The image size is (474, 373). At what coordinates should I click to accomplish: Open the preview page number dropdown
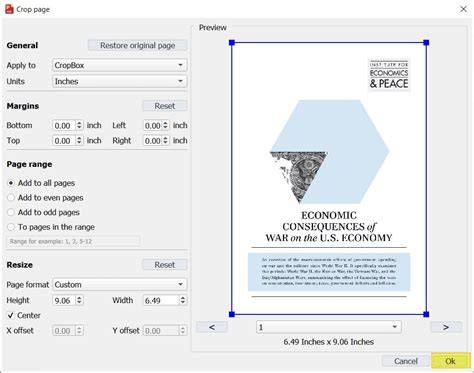[x=329, y=327]
